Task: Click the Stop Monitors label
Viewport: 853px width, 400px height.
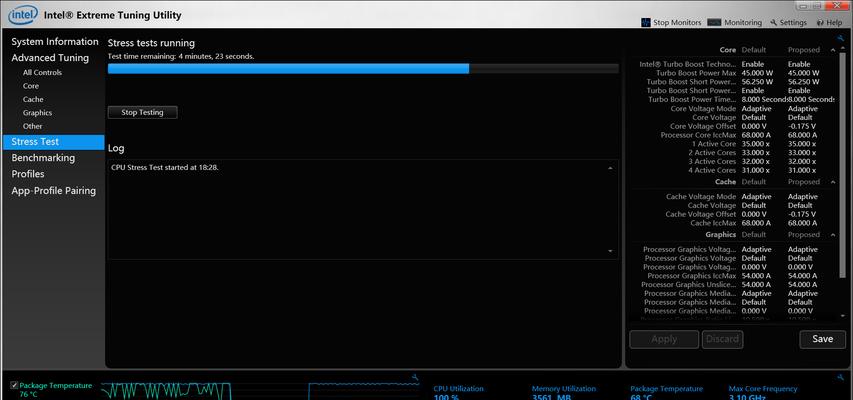Action: tap(677, 23)
